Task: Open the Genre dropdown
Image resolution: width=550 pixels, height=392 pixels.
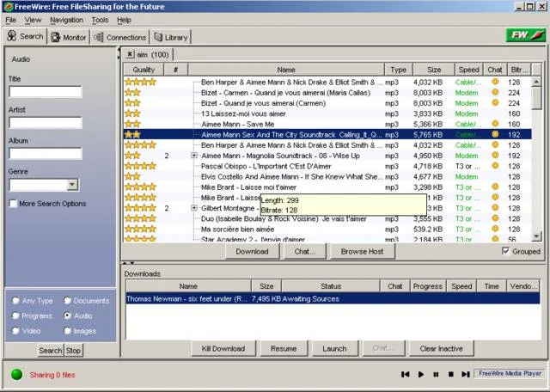Action: click(72, 185)
